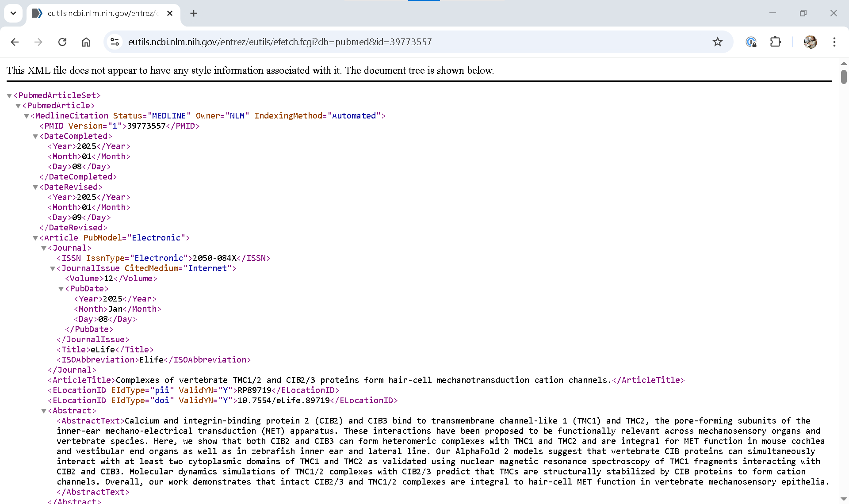Click the scrollbar down arrow

click(x=844, y=499)
